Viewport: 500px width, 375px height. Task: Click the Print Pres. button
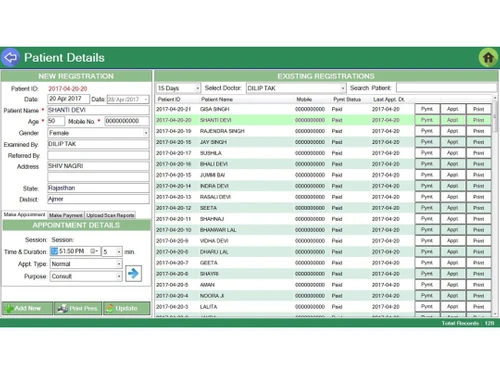click(x=78, y=308)
